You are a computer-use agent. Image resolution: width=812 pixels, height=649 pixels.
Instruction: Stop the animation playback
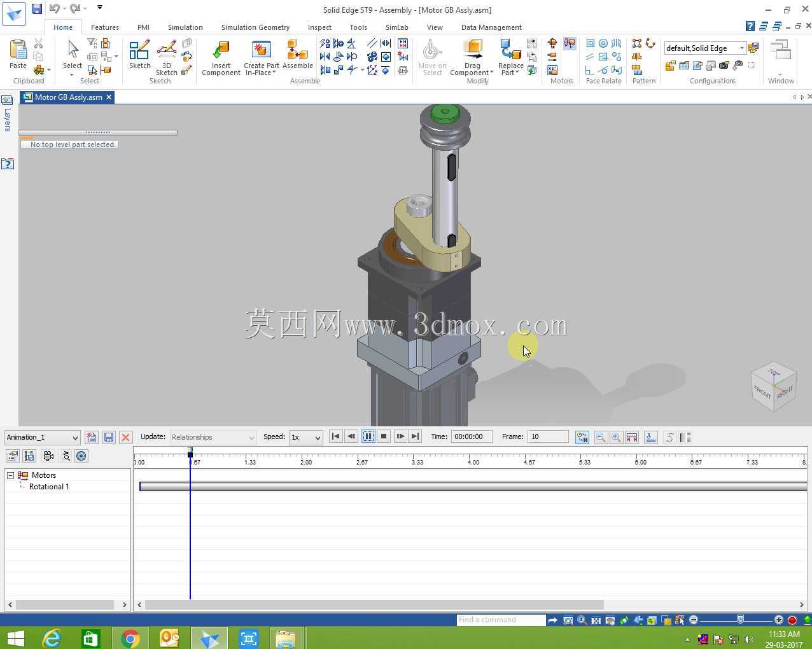tap(384, 436)
